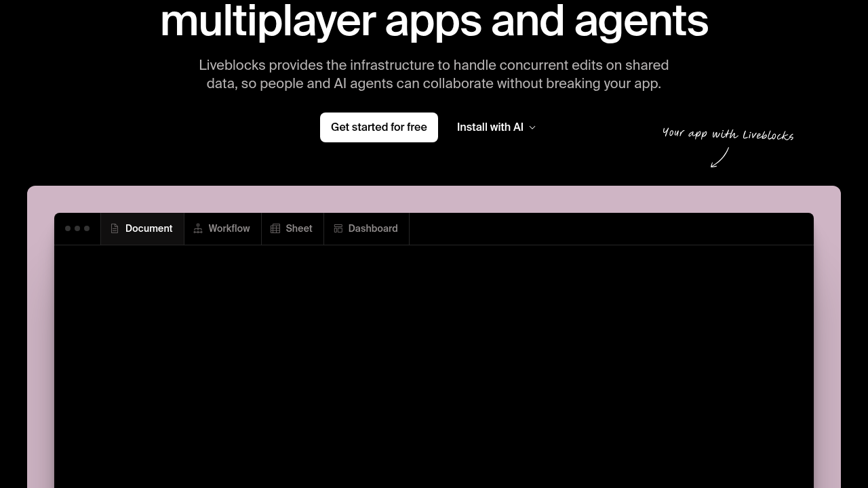Click the Workflow diagram icon

[x=198, y=228]
